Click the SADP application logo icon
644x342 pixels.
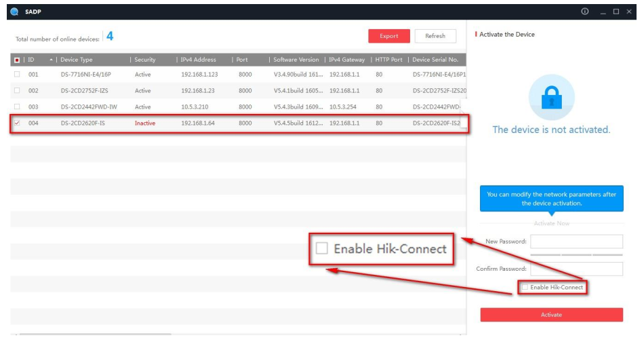(15, 12)
